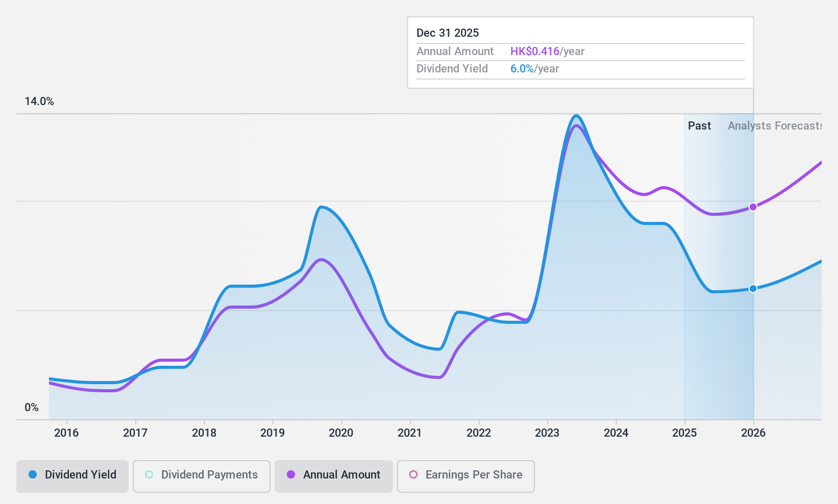The width and height of the screenshot is (838, 504).
Task: Toggle the Annual Amount legend button
Action: 334,476
